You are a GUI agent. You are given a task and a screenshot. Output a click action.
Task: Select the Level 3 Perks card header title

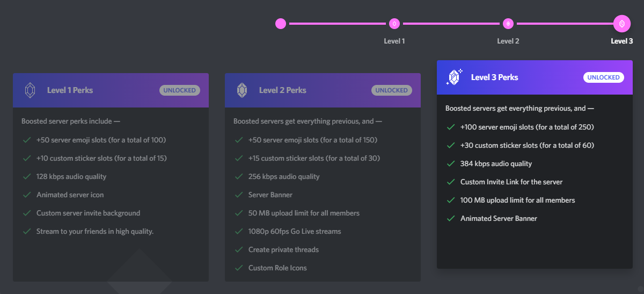tap(495, 77)
